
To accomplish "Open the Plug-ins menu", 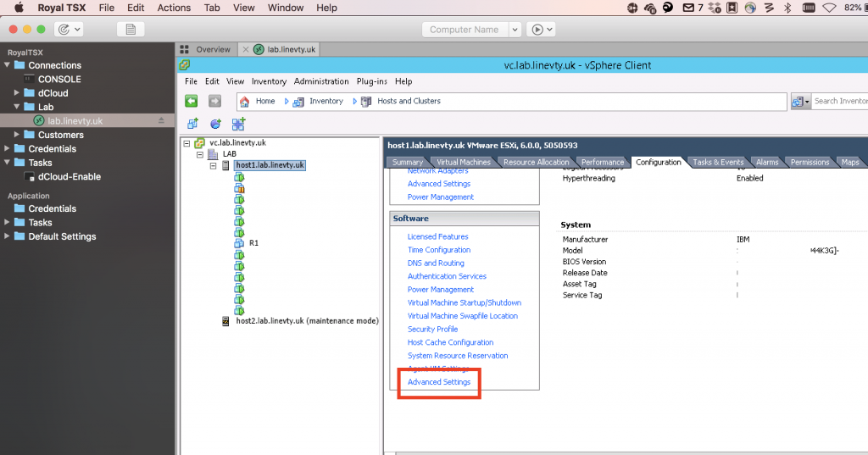I will [x=372, y=81].
